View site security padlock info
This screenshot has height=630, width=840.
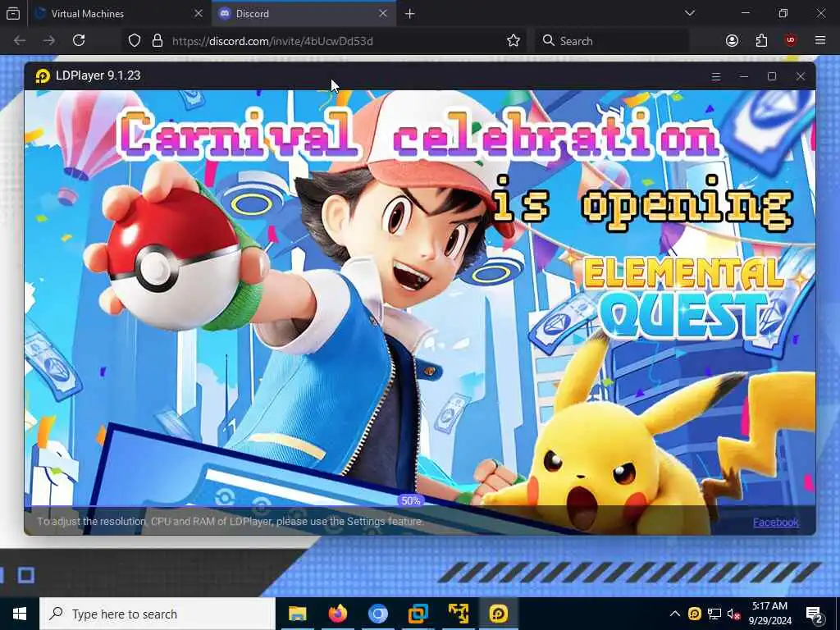157,41
